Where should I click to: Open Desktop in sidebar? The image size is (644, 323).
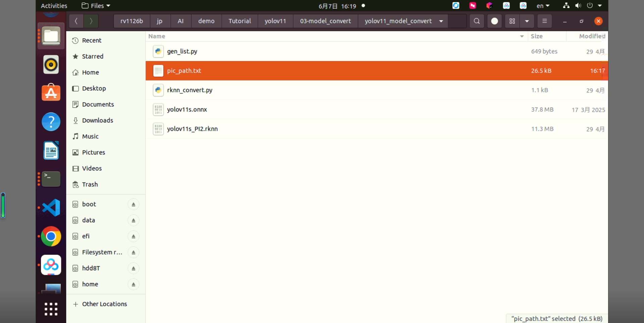[106, 88]
